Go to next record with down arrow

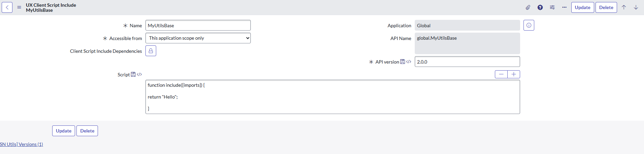click(x=636, y=7)
